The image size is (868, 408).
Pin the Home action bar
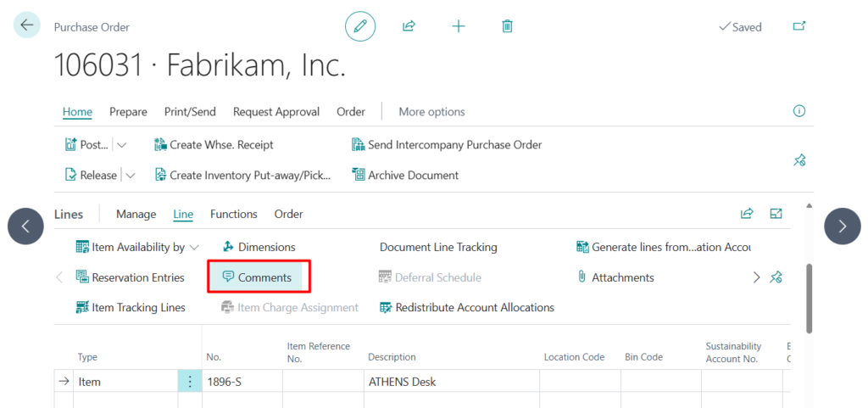(x=798, y=160)
